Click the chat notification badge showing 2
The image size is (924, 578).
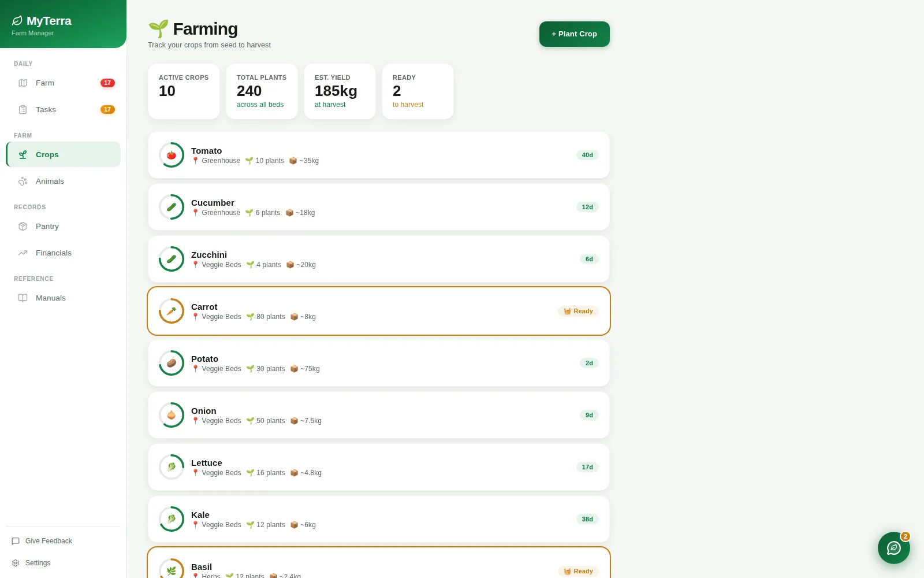click(906, 536)
